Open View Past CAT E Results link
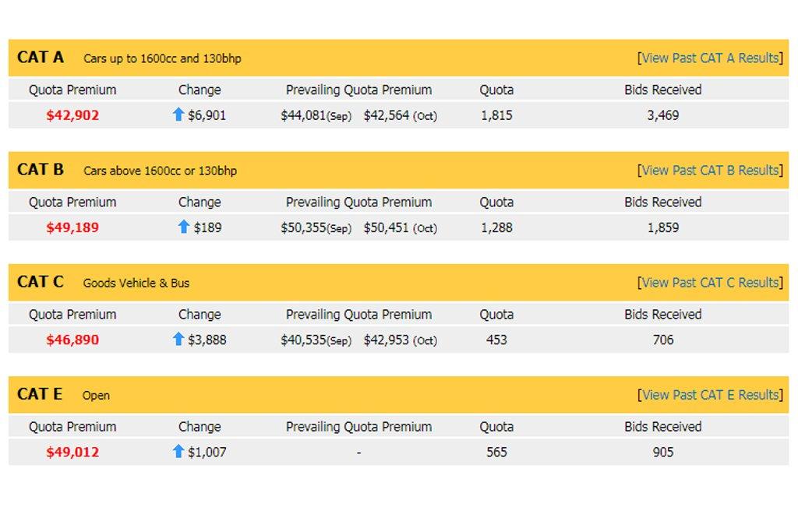The image size is (798, 532). pos(709,395)
